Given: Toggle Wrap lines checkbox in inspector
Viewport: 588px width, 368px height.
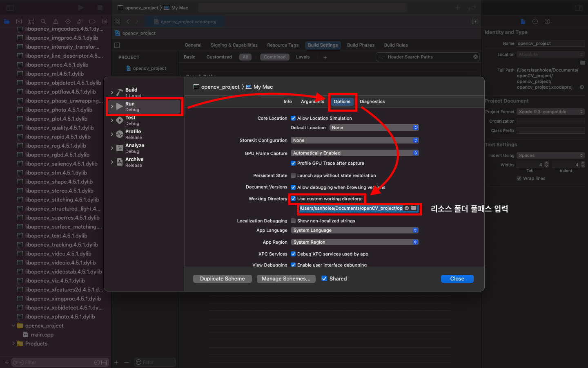Looking at the screenshot, I should tap(519, 178).
